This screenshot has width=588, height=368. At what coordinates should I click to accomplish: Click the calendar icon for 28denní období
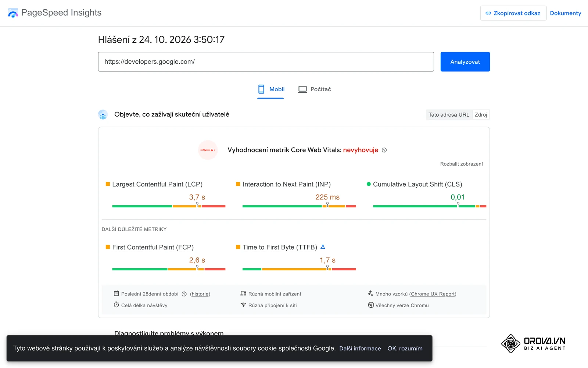tap(116, 293)
